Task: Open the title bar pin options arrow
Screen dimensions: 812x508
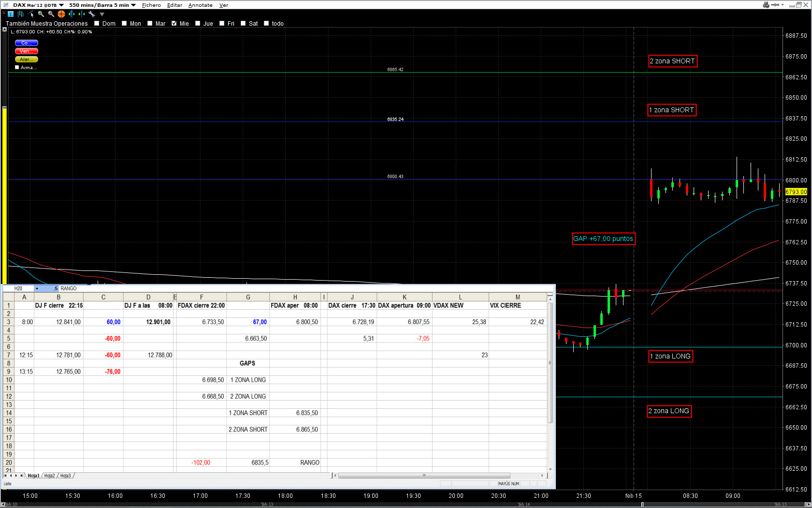Action: point(783,5)
